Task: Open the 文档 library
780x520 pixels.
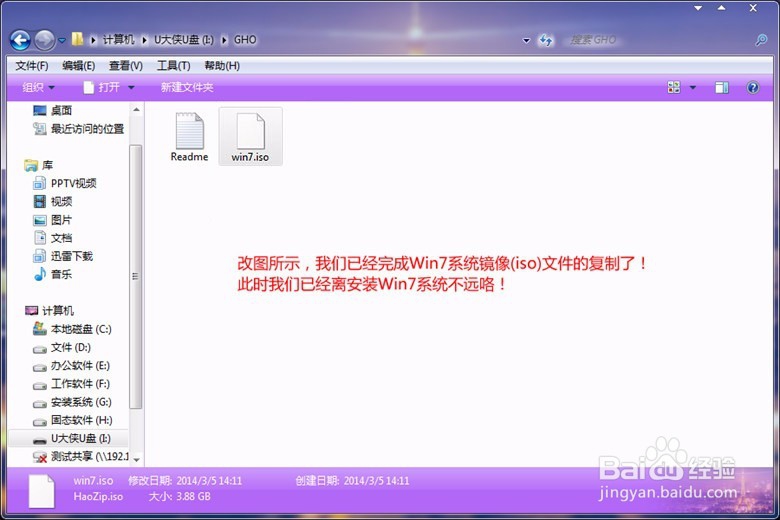Action: click(52, 238)
